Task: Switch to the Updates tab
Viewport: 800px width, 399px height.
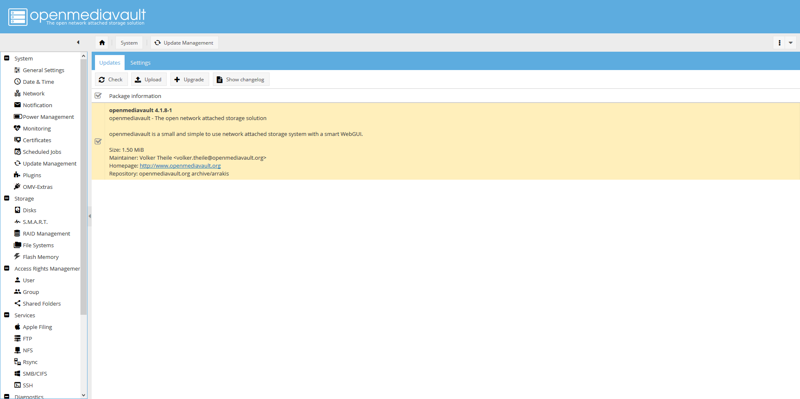Action: (x=110, y=63)
